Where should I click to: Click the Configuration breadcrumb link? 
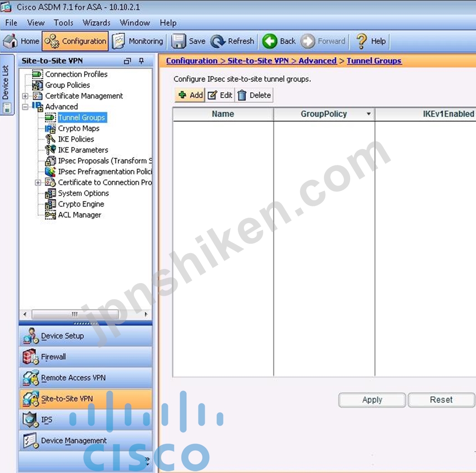coord(192,61)
